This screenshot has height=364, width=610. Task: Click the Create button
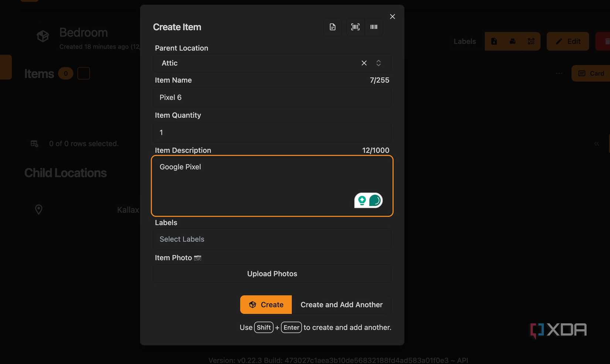tap(266, 305)
